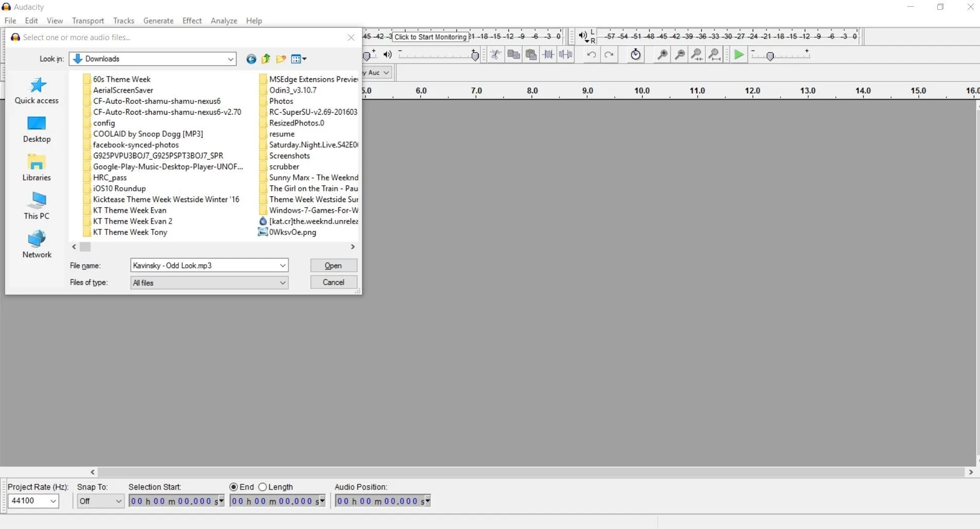Select the Screenshots folder
The image size is (980, 529).
tap(284, 156)
